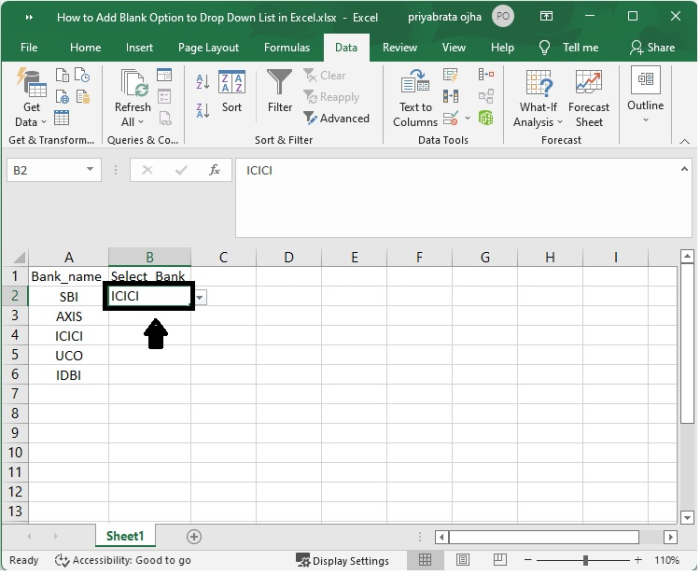Switch to the Review tab
Screen dimensions: 700x575
pyautogui.click(x=400, y=48)
